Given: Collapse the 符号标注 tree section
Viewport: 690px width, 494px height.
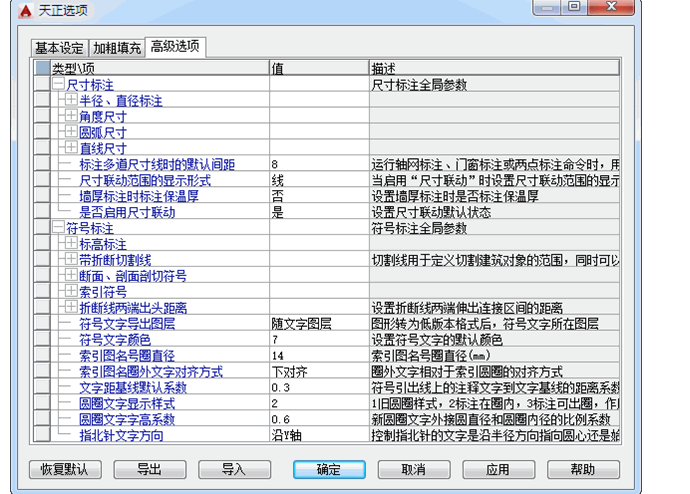Looking at the screenshot, I should [x=58, y=228].
